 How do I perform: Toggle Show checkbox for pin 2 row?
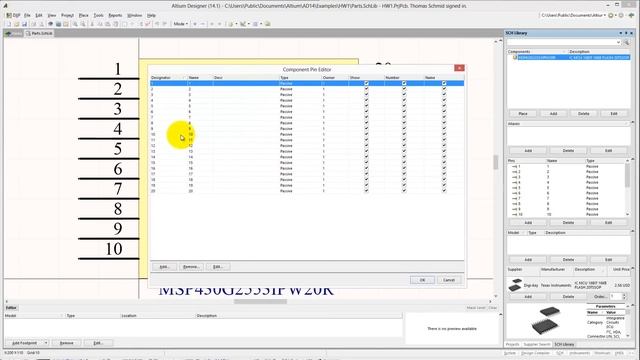pyautogui.click(x=366, y=89)
